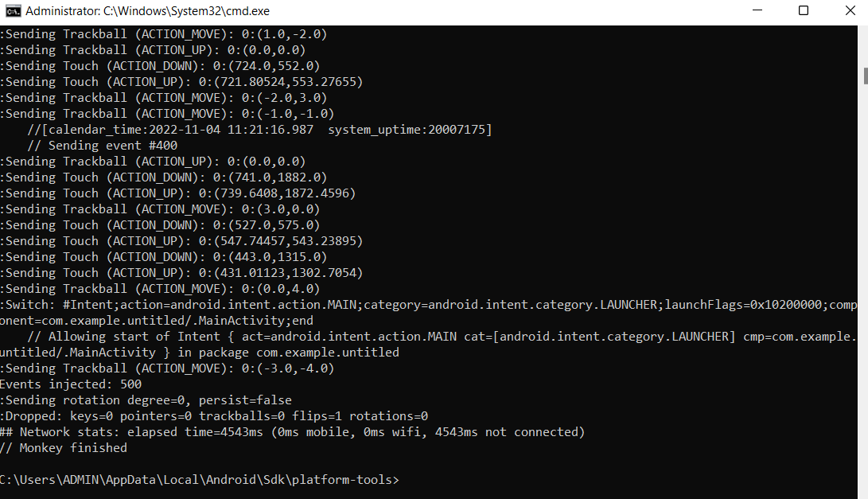Click the Switch Intent LAUNCHER line
The height and width of the screenshot is (499, 868).
tap(318, 304)
